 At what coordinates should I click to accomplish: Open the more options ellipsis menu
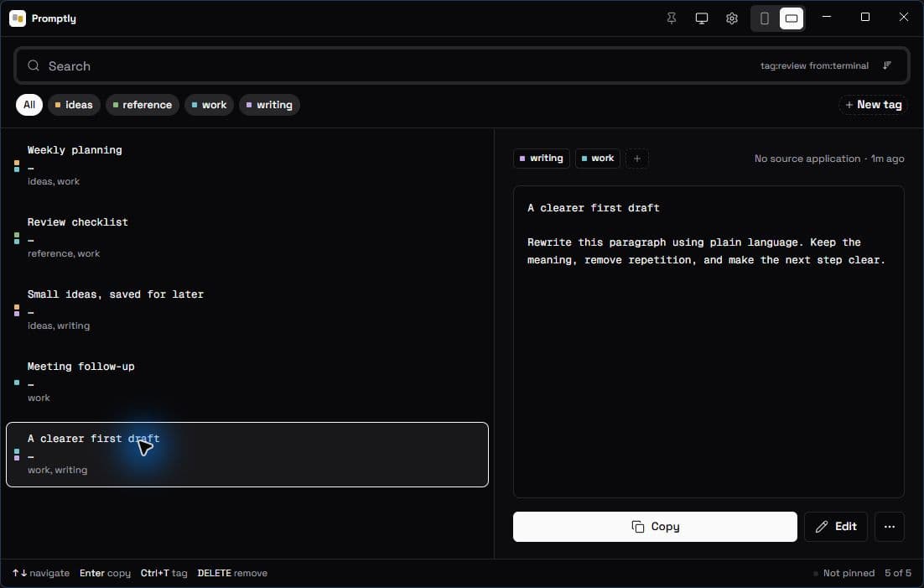(890, 526)
